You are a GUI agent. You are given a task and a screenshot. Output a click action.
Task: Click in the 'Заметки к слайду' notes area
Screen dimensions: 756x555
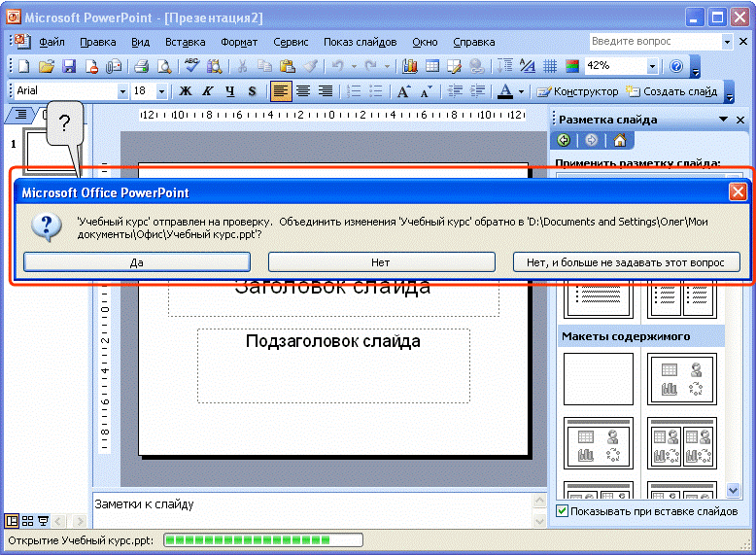pos(313,509)
